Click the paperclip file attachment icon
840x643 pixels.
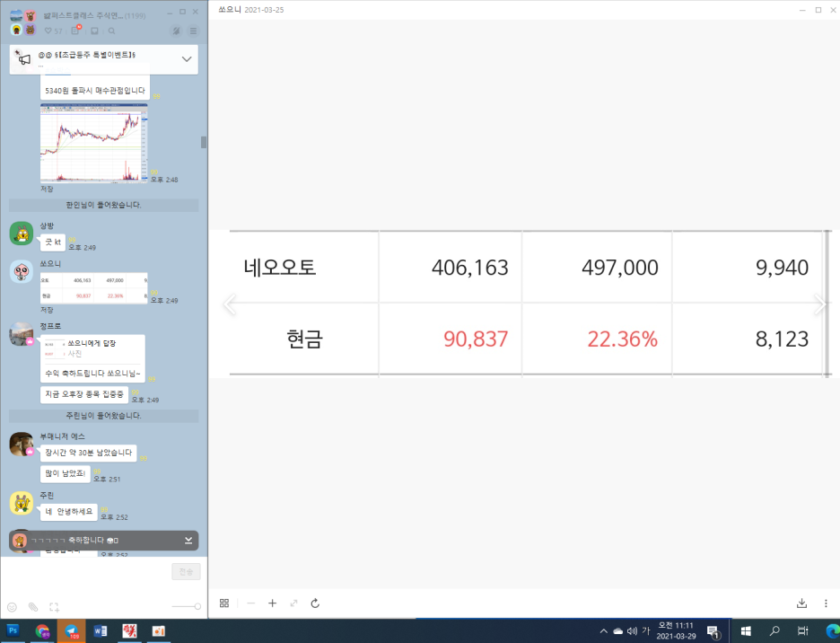(33, 607)
